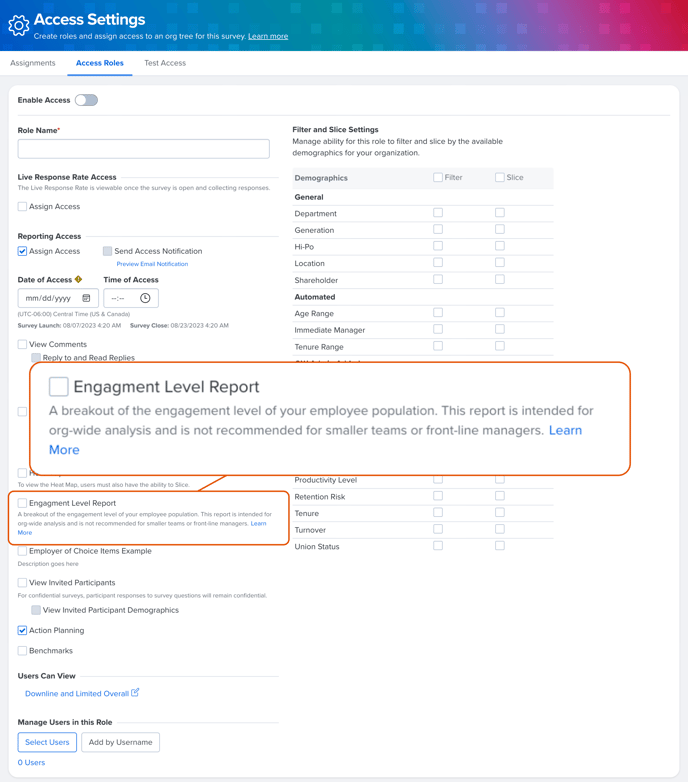Check the Benchmarks checkbox

tap(22, 651)
